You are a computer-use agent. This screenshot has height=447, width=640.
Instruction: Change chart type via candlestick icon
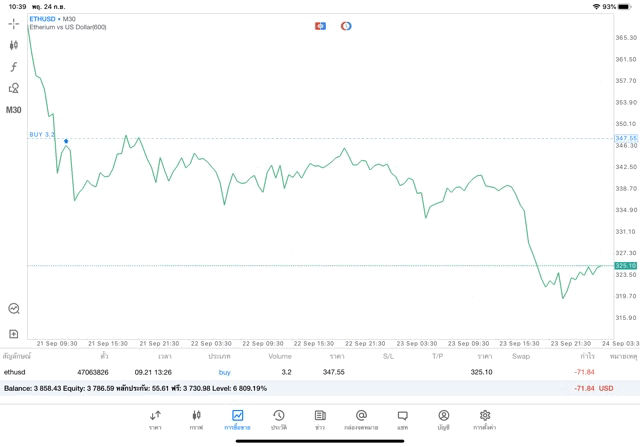(14, 45)
